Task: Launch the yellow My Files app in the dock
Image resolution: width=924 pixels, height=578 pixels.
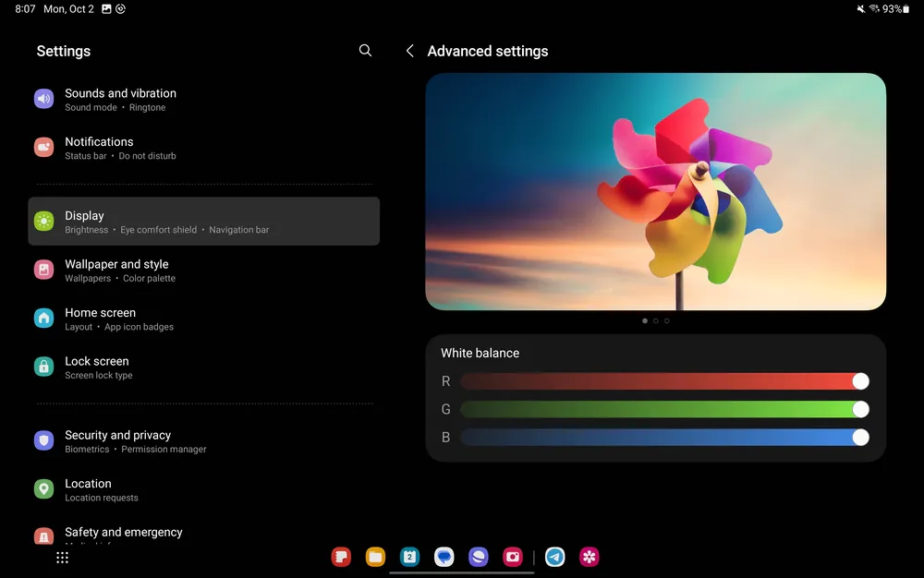Action: pos(375,557)
